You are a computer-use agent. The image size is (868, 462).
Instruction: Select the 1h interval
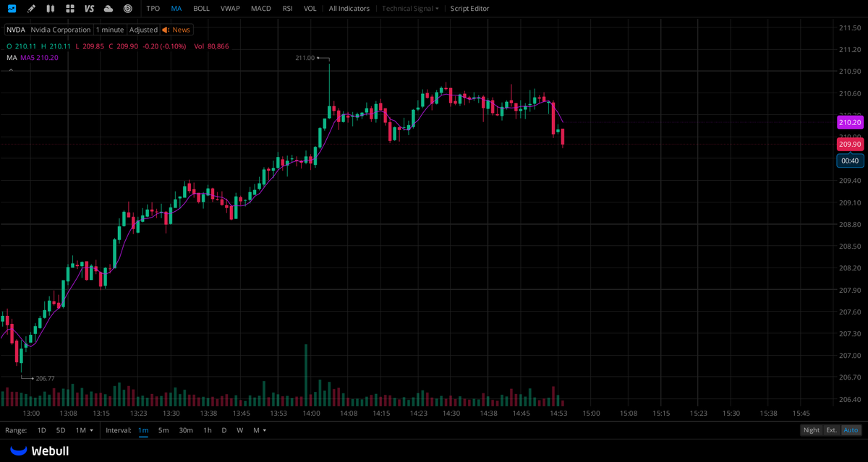207,430
